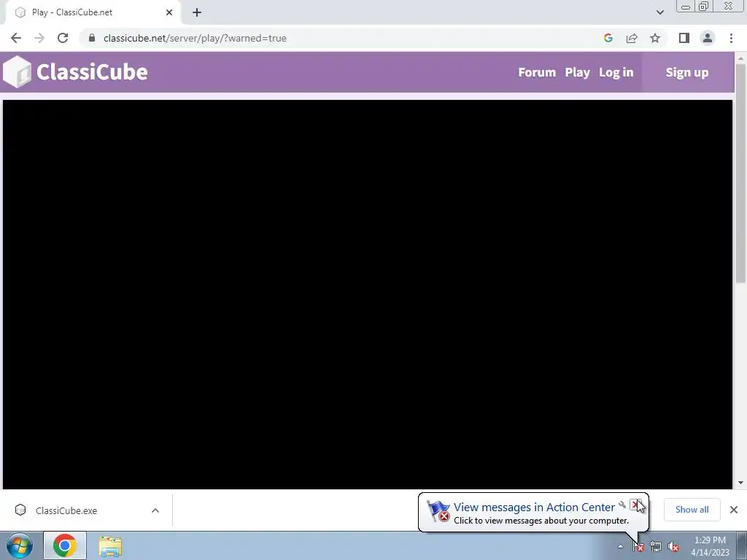
Task: Open the Windows Start button
Action: 20,545
